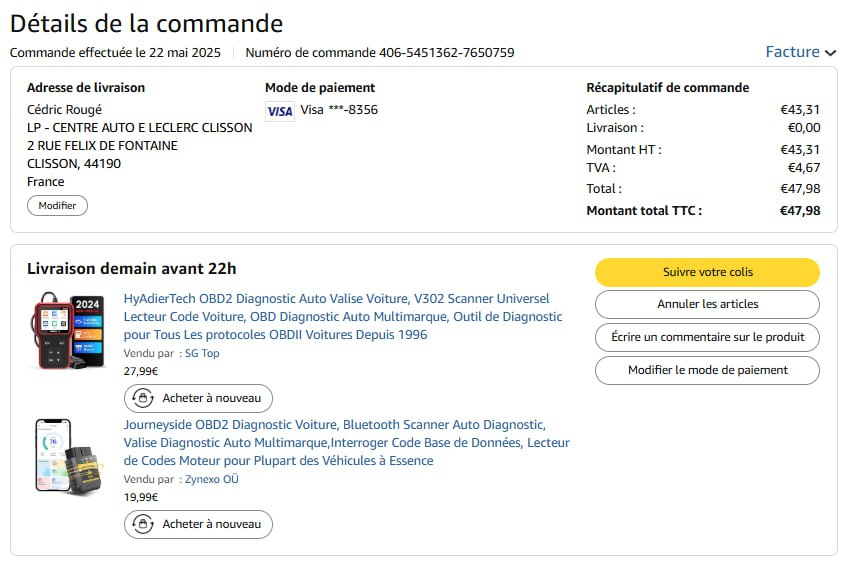This screenshot has height=562, width=851.
Task: Click the Visa card logo icon
Action: point(280,111)
